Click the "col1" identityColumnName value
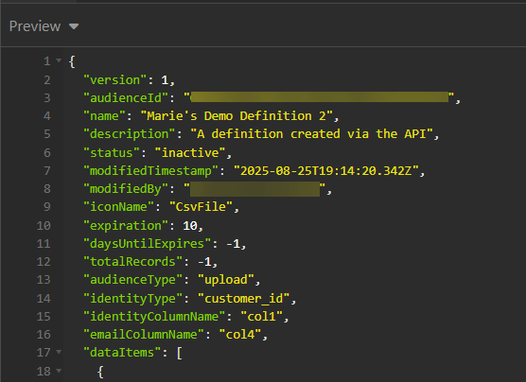The height and width of the screenshot is (382, 526). click(x=262, y=317)
